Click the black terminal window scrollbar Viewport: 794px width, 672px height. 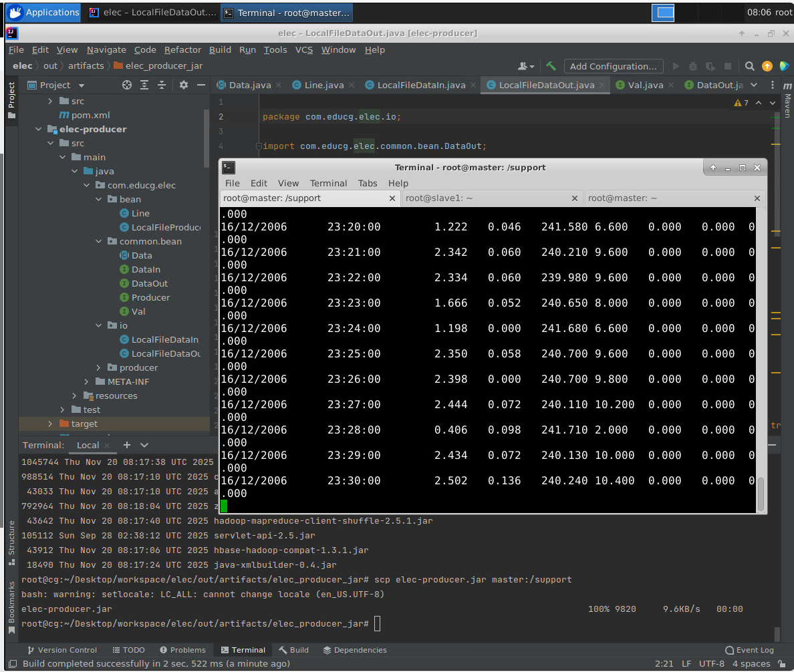pyautogui.click(x=761, y=493)
